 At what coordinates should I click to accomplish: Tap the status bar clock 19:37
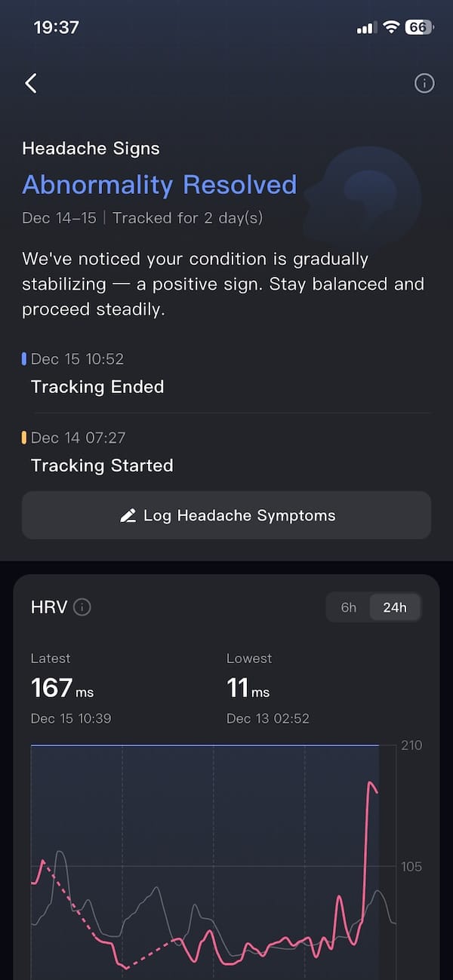coord(57,27)
